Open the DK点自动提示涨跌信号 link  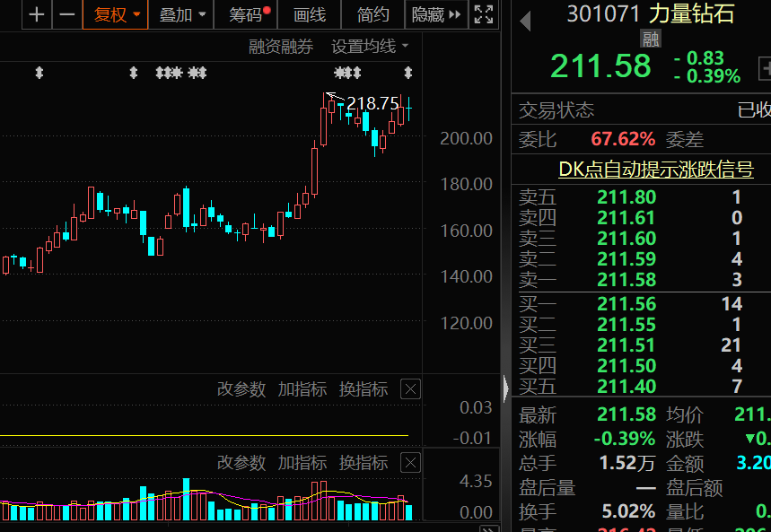pyautogui.click(x=655, y=169)
